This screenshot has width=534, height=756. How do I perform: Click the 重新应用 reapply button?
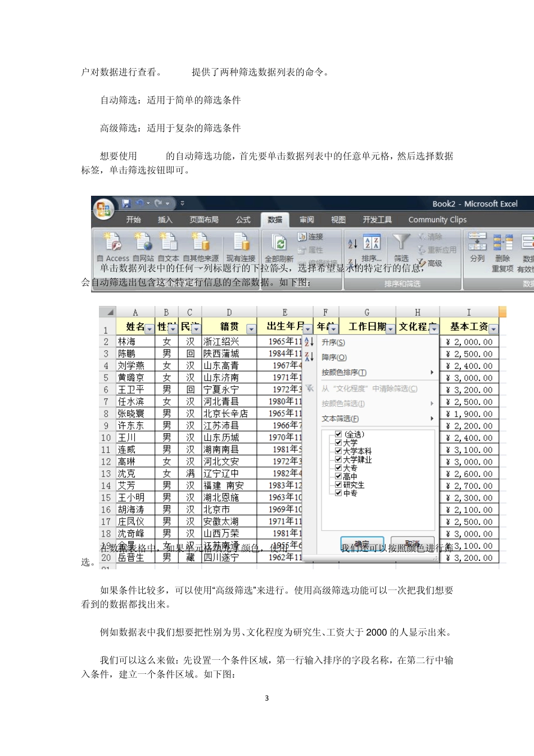[x=437, y=250]
